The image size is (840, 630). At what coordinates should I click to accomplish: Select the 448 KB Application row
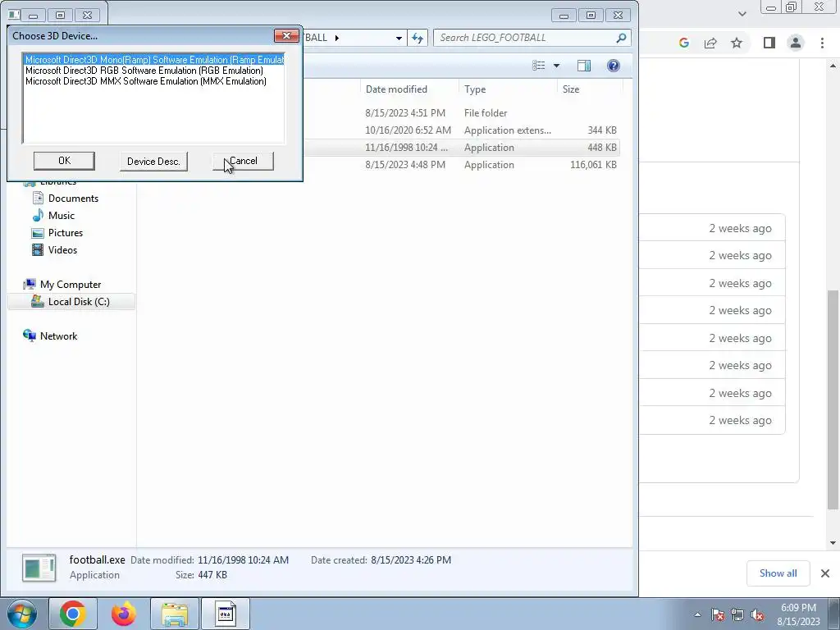click(463, 148)
